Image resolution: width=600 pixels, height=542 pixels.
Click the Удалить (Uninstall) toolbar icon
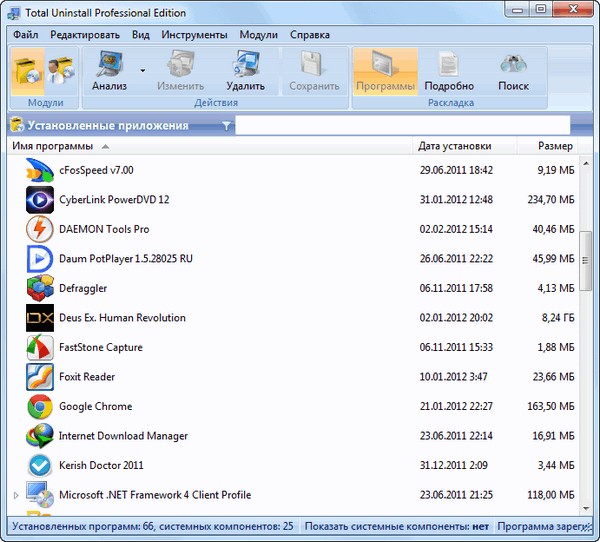click(x=245, y=67)
